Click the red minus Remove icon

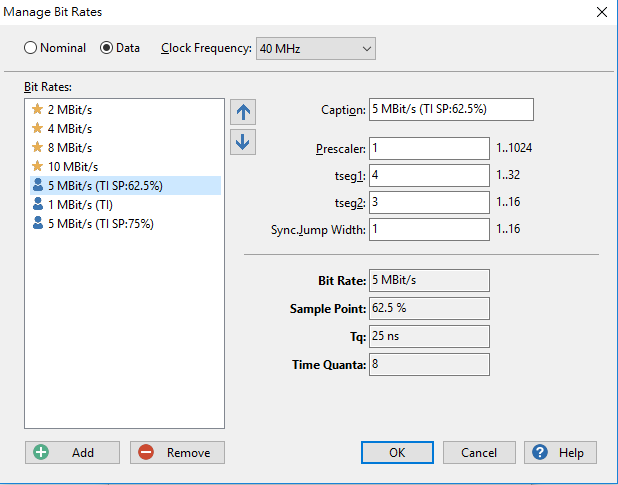point(146,452)
